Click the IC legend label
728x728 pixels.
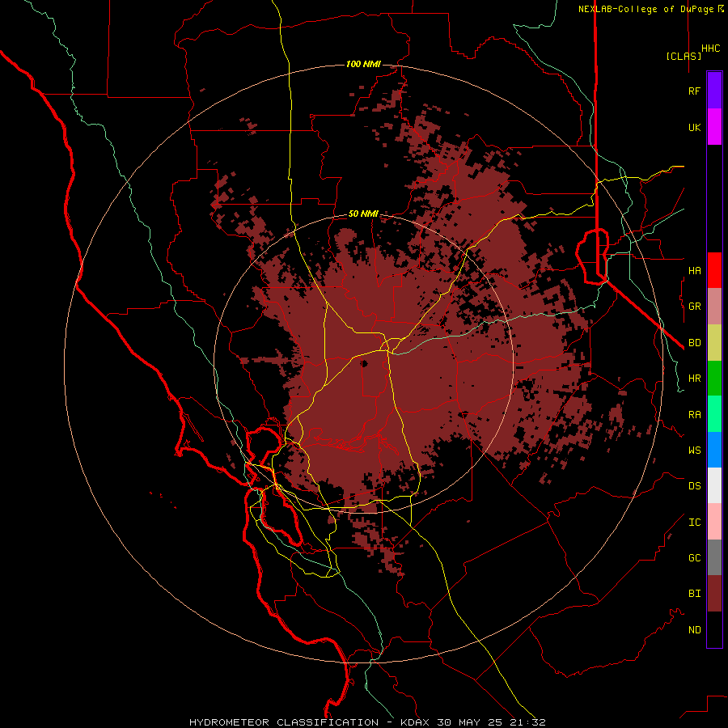pos(694,522)
